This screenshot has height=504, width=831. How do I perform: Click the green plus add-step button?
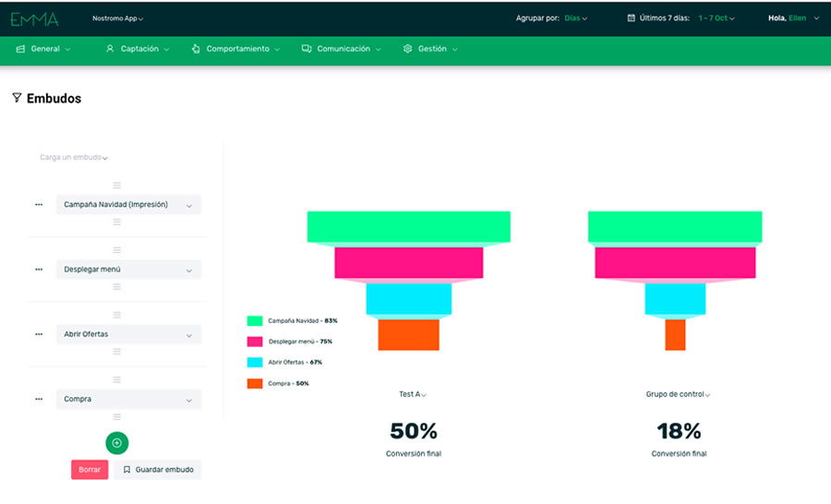[116, 443]
